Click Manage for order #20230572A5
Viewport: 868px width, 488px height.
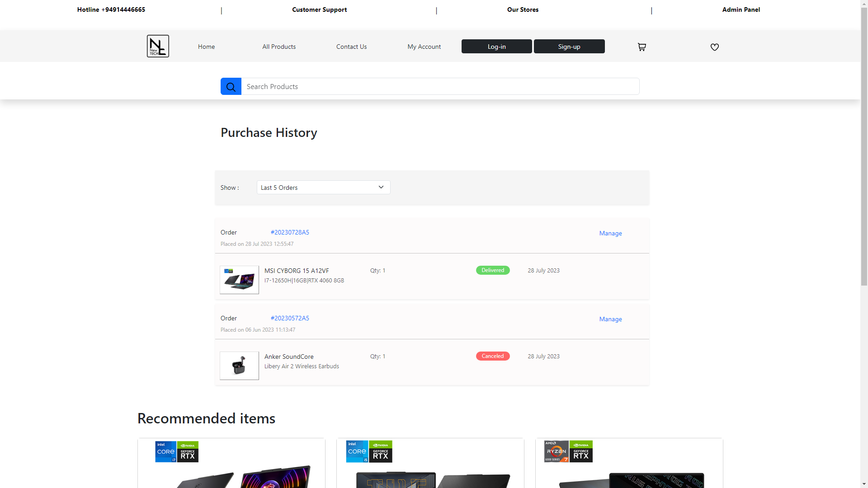coord(610,319)
